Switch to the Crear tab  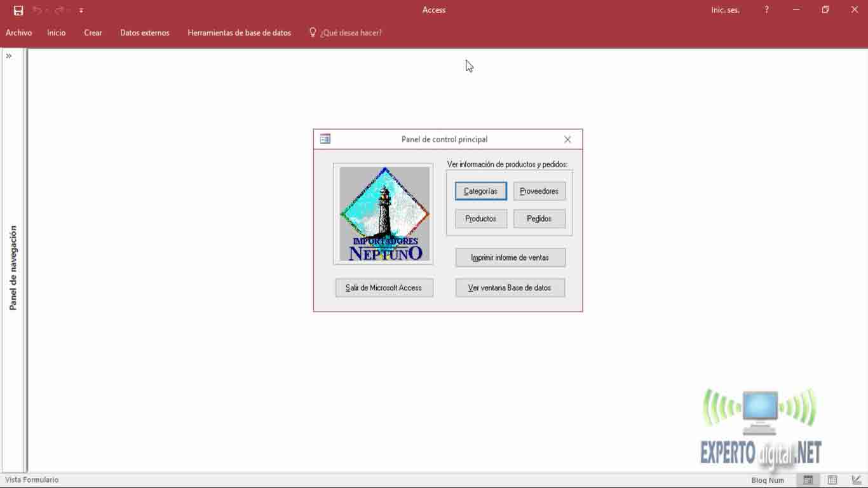[x=93, y=32]
